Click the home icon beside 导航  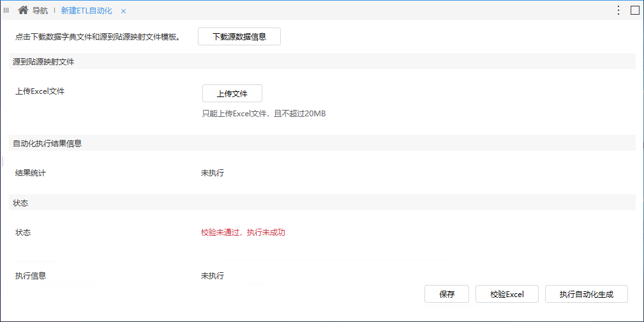[23, 10]
